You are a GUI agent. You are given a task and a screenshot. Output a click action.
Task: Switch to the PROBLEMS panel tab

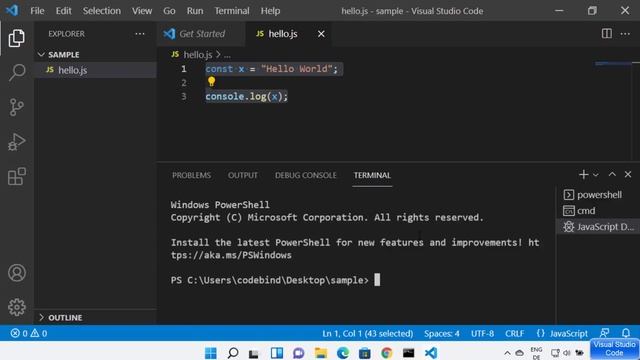coord(191,175)
